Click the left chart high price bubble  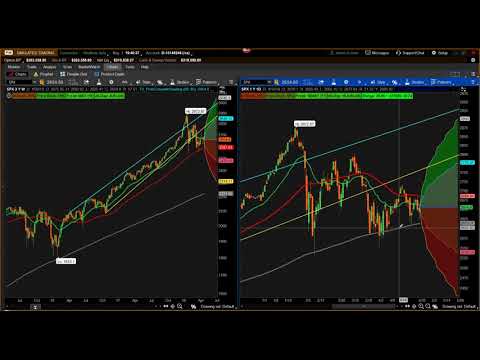point(196,111)
